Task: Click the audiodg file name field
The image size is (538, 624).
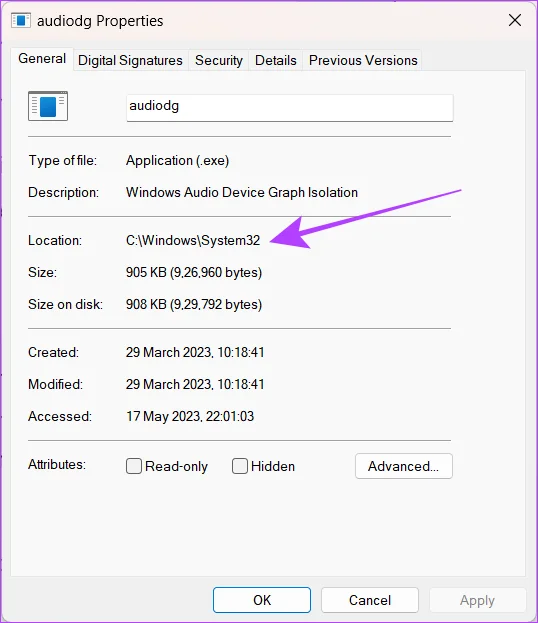Action: click(290, 107)
